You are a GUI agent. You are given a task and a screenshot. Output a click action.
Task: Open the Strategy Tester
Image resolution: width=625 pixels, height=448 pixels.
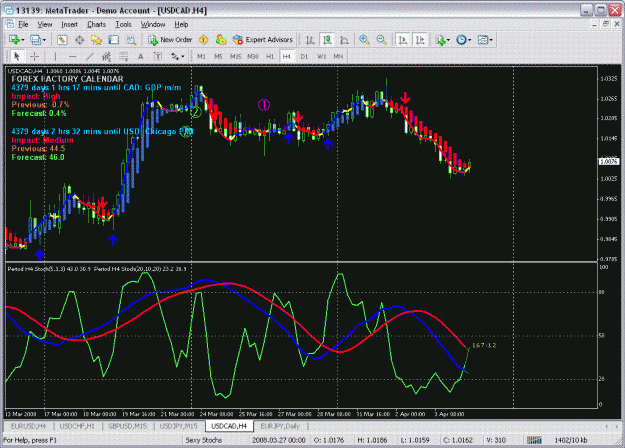pos(131,39)
